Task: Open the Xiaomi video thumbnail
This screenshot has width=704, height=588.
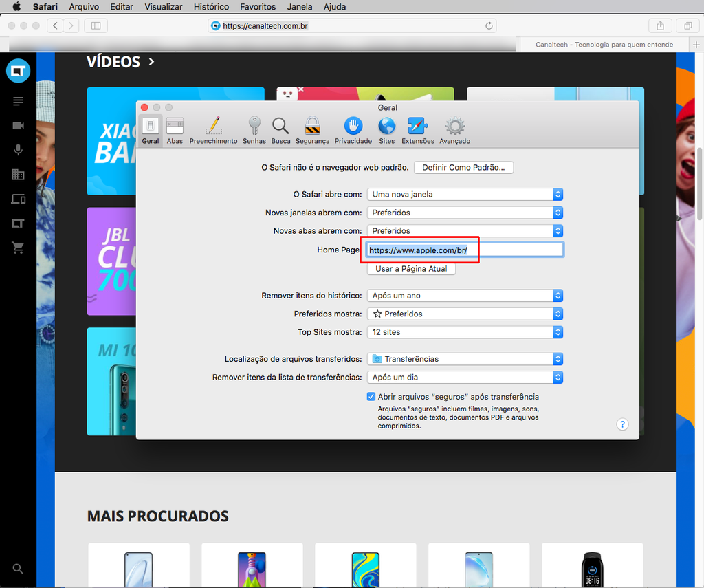Action: 112,141
